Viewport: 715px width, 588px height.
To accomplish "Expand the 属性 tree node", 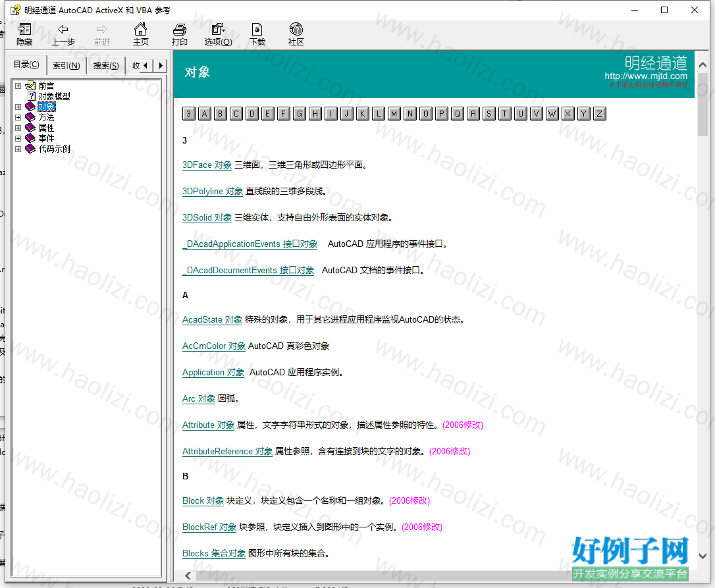I will pos(18,128).
